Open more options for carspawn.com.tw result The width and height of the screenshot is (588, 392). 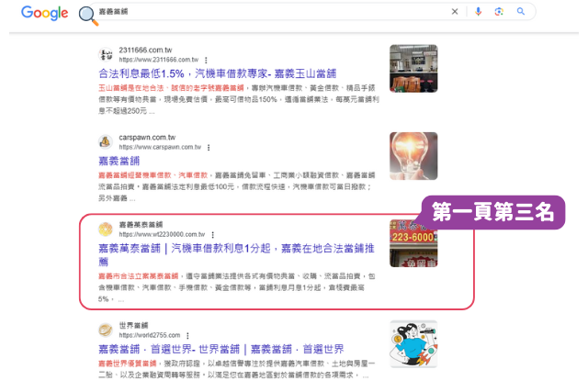point(209,147)
